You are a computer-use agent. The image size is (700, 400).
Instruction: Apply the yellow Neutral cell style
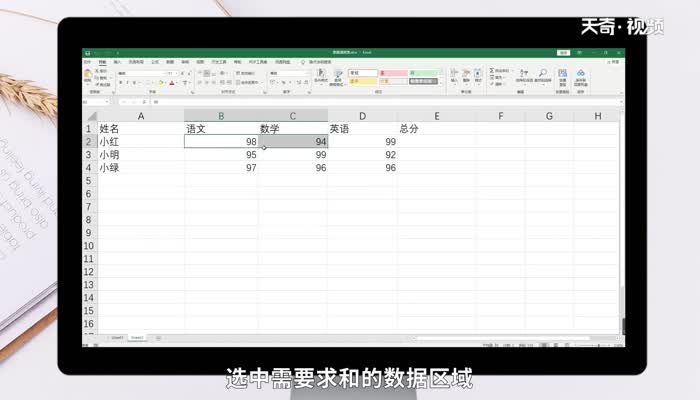362,82
